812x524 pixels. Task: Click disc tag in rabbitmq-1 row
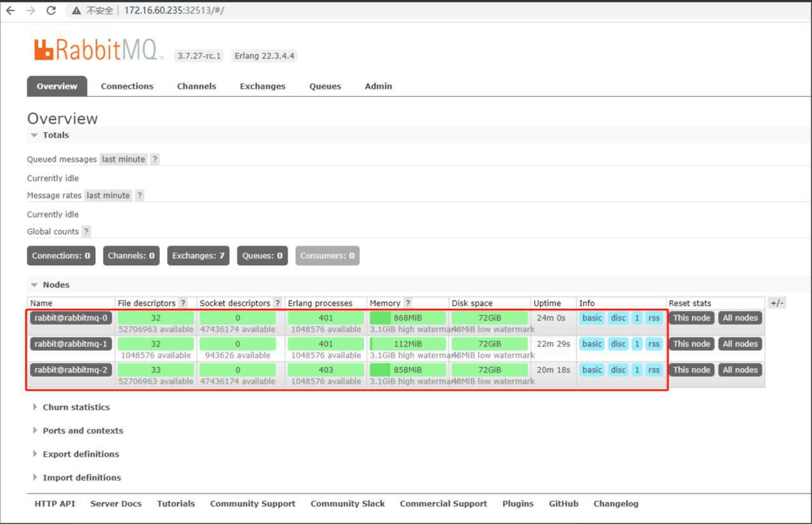(x=618, y=344)
